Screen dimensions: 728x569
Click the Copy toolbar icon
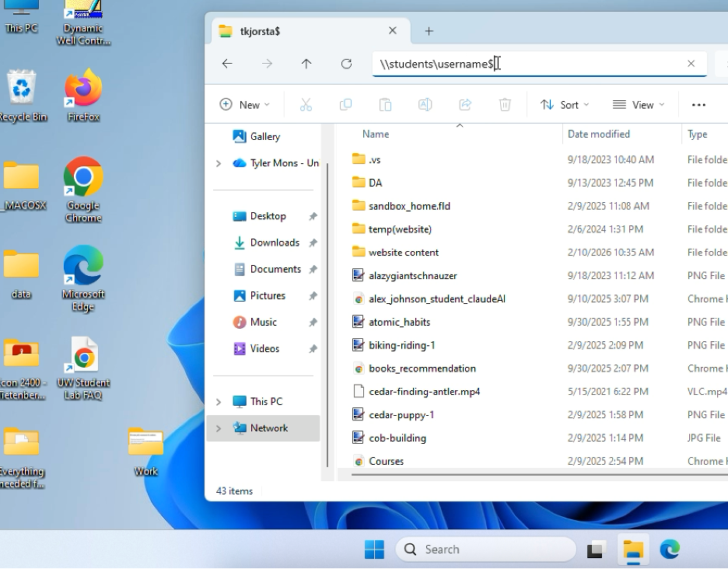345,105
